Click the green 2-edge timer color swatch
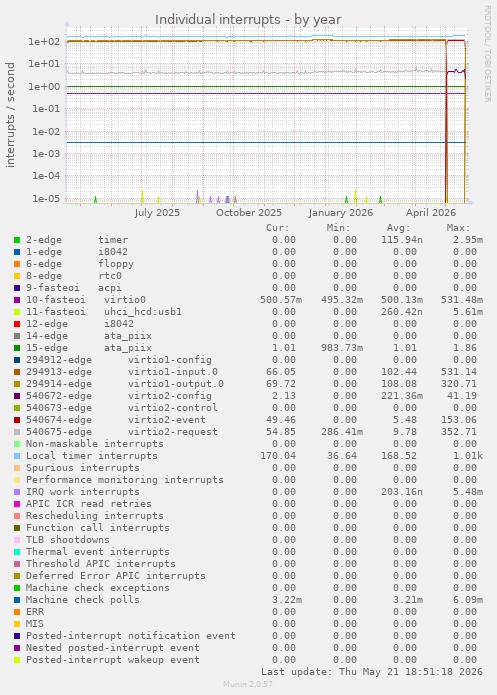The image size is (497, 695). (17, 240)
